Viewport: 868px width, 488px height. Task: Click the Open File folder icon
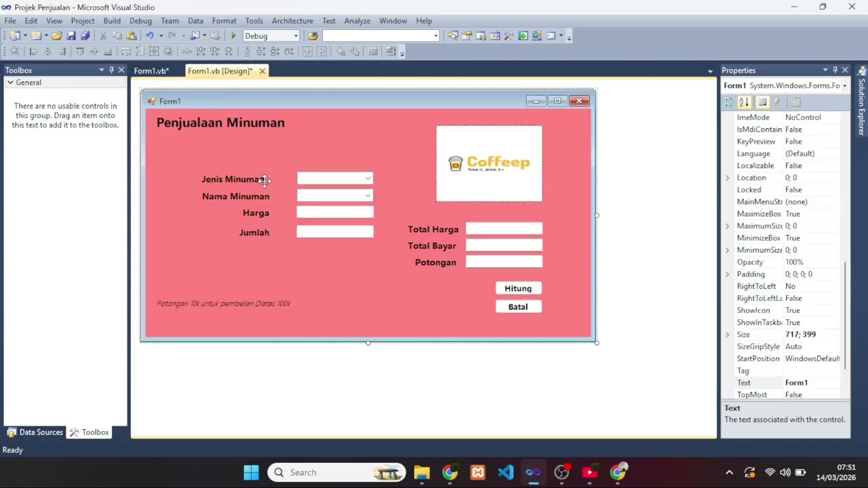[x=57, y=36]
